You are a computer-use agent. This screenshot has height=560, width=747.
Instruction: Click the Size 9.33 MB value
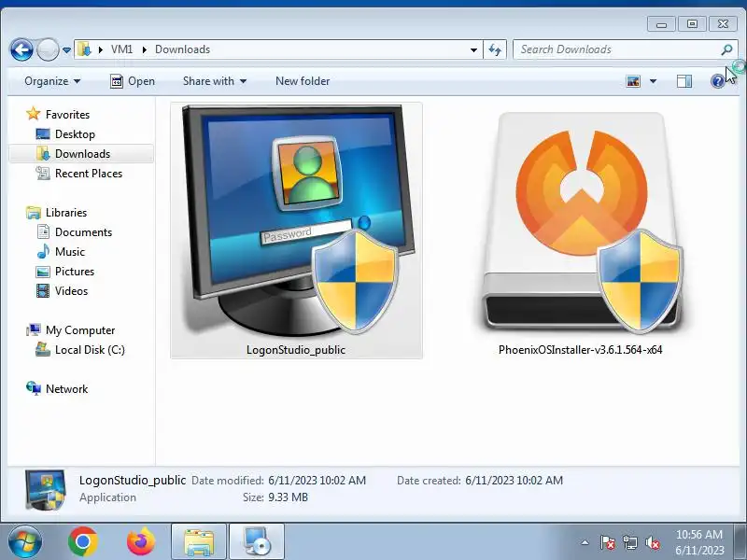click(288, 497)
